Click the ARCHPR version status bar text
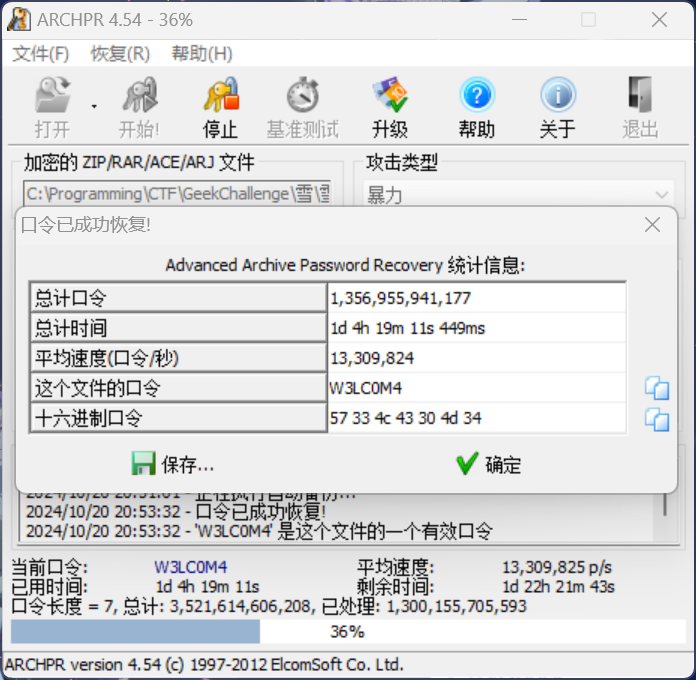 204,664
